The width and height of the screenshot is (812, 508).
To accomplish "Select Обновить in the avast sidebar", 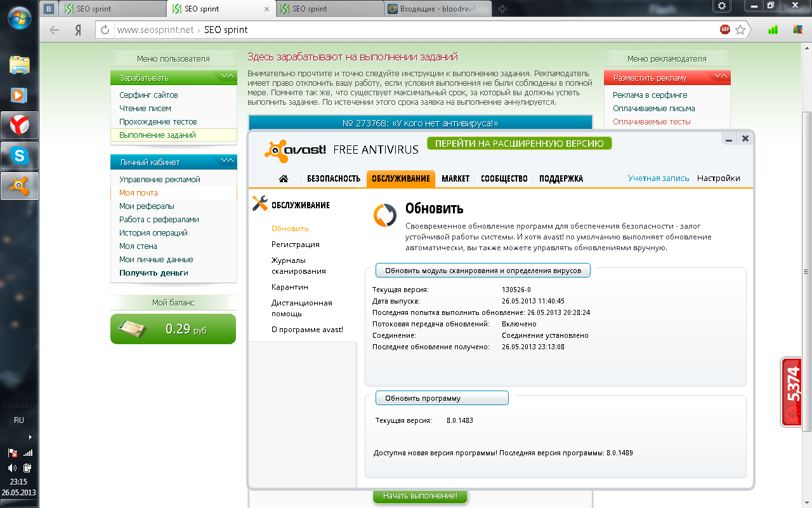I will [290, 228].
